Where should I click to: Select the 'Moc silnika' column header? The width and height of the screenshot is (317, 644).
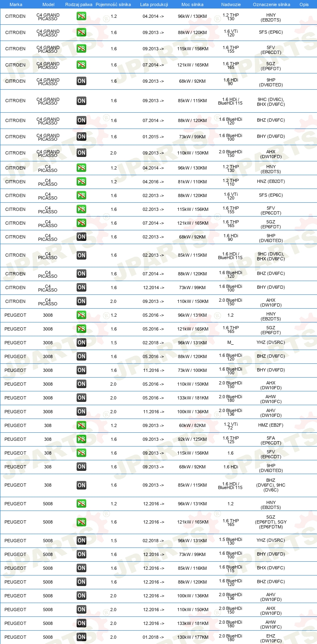[x=193, y=4]
